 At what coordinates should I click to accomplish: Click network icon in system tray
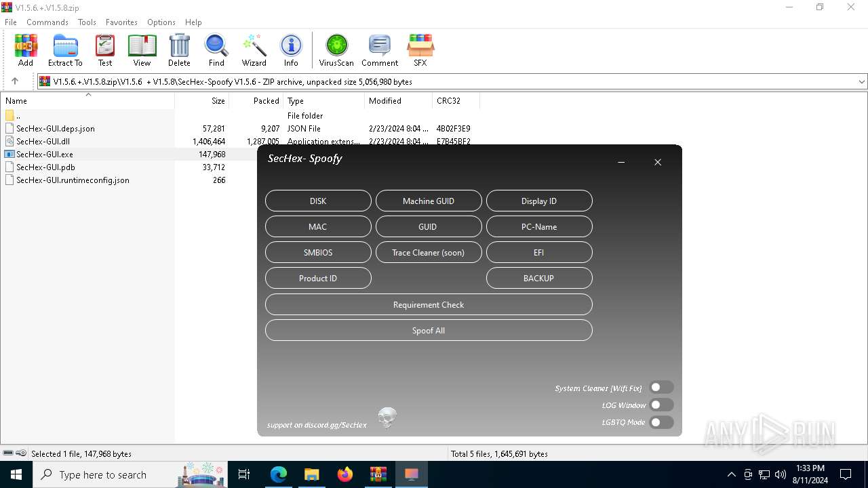click(764, 474)
